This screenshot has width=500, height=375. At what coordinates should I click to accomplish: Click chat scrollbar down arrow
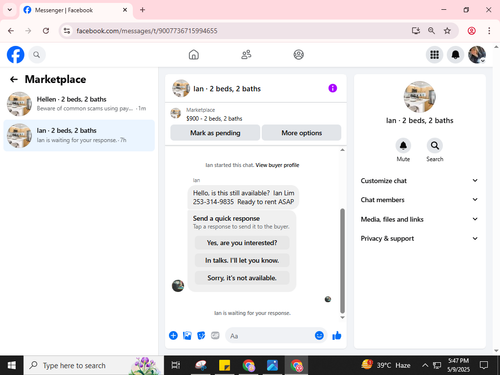(342, 317)
